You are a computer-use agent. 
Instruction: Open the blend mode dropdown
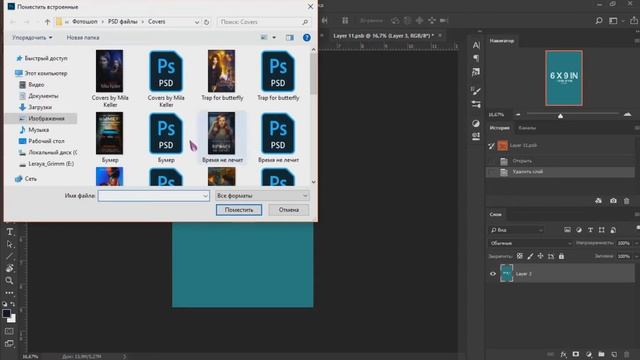click(531, 243)
